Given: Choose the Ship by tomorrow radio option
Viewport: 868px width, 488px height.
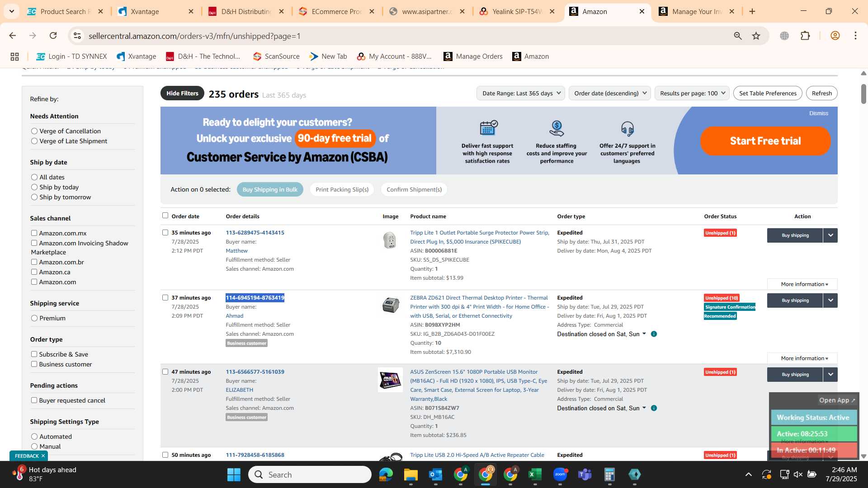Looking at the screenshot, I should tap(34, 197).
